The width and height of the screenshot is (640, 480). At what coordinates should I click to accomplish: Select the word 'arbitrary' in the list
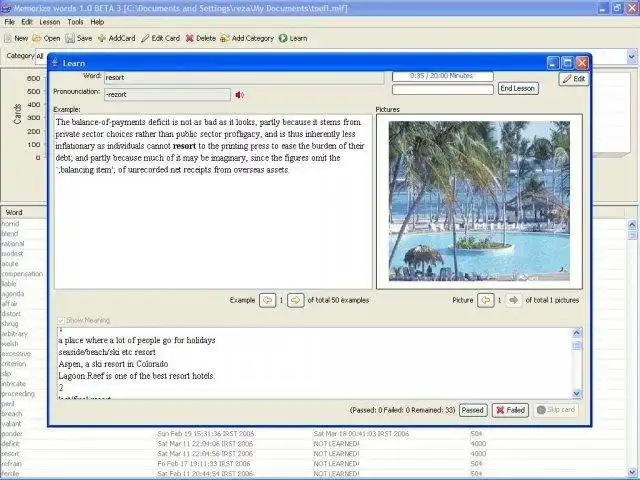14,334
